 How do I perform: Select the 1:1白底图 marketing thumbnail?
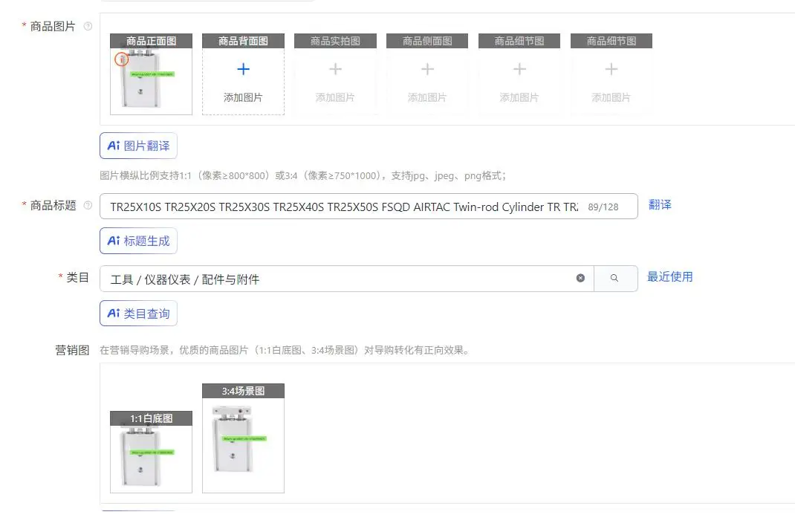click(x=151, y=452)
